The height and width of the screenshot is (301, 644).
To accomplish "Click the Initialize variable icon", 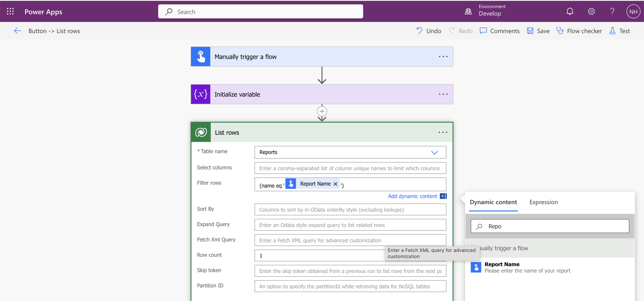I will click(201, 94).
